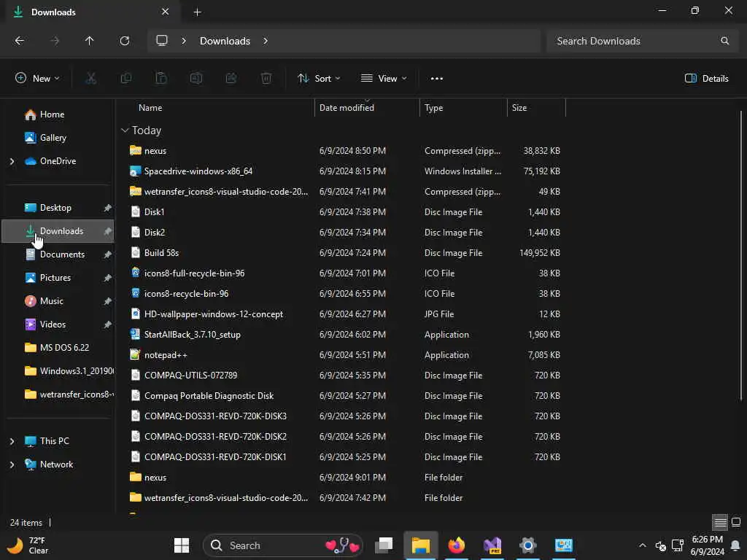Click the search magnifier in Search Downloads
Image resolution: width=747 pixels, height=560 pixels.
pyautogui.click(x=724, y=41)
